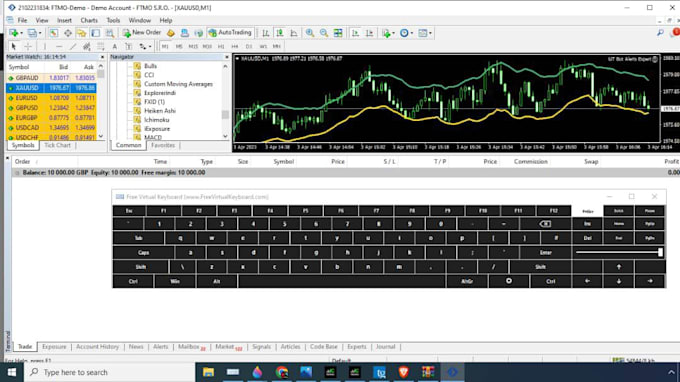
Task: Toggle the Terminal panel icon
Action: pos(95,33)
